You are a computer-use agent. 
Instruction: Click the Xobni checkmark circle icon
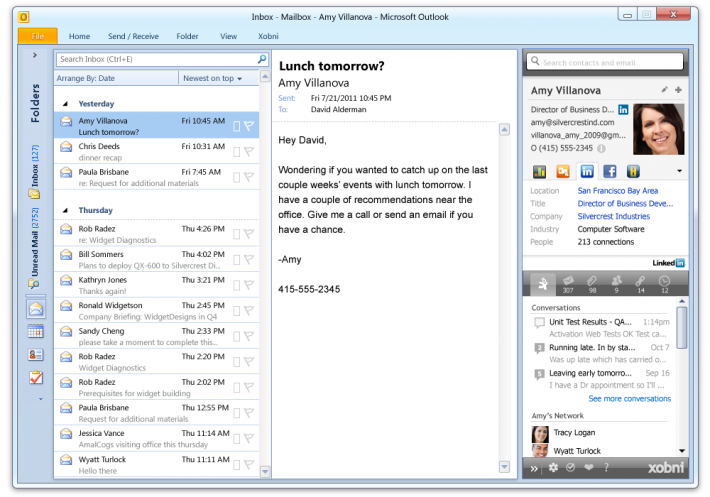click(x=571, y=468)
